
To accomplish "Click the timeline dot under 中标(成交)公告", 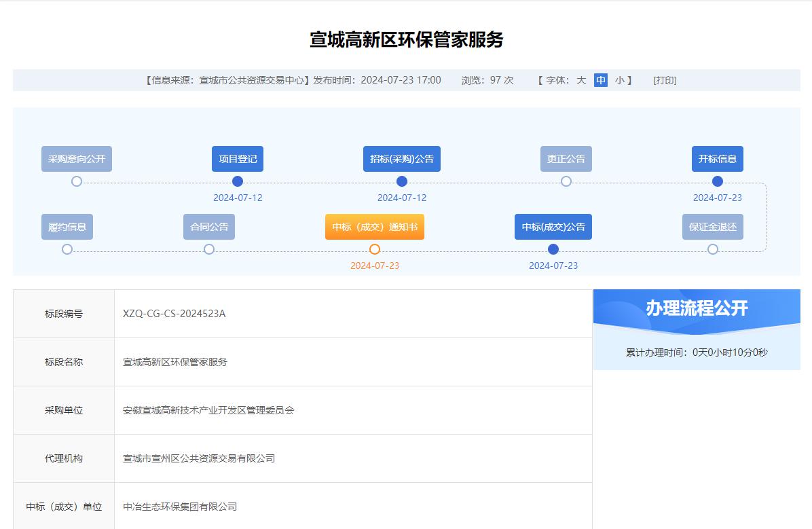I will click(553, 249).
